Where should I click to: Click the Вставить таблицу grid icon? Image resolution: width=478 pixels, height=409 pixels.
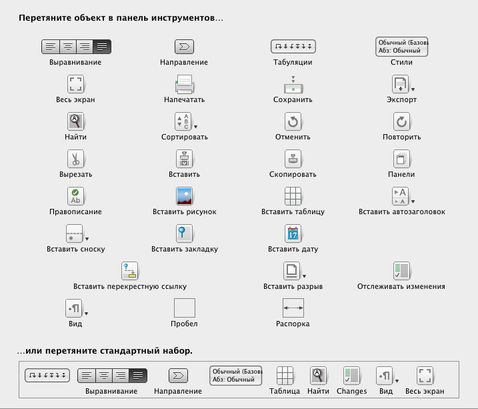(x=293, y=196)
